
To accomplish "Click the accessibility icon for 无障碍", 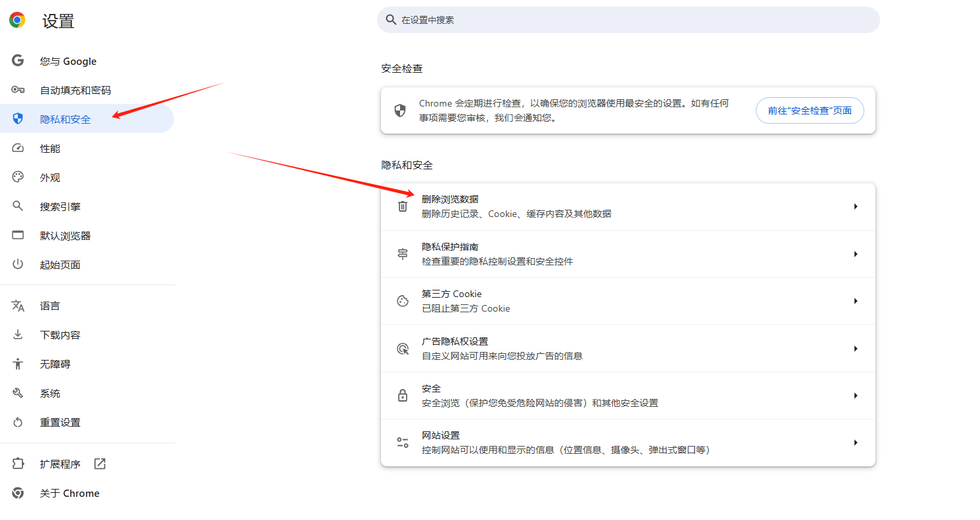I will [x=18, y=364].
